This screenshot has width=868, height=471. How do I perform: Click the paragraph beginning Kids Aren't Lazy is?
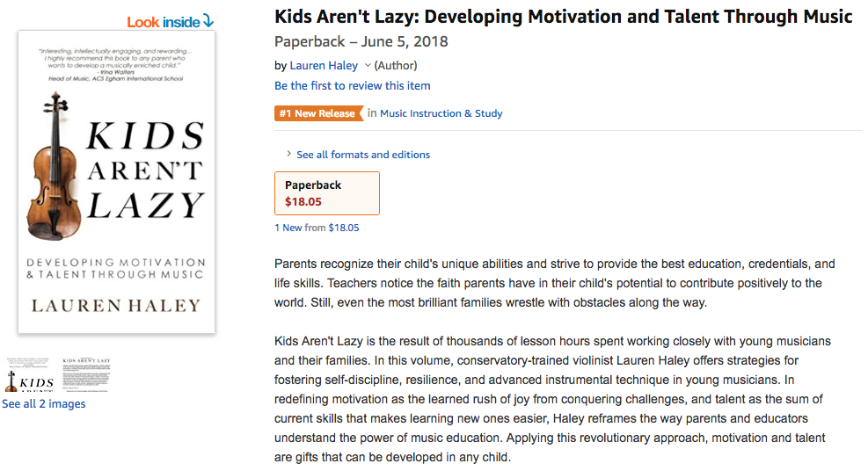554,399
